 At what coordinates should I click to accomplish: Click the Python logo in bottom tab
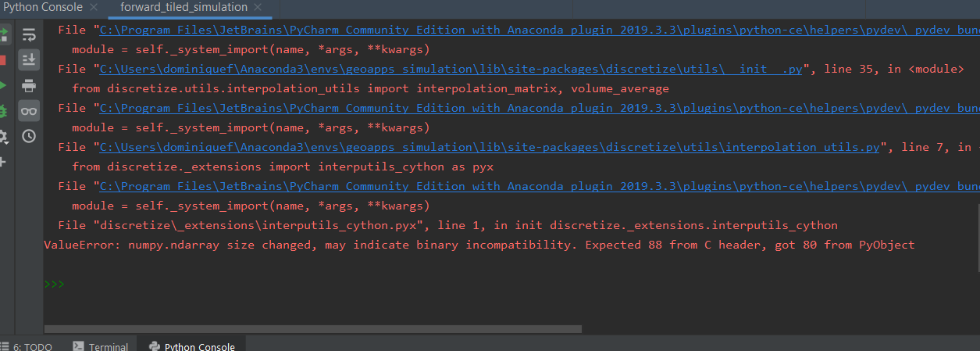point(154,346)
